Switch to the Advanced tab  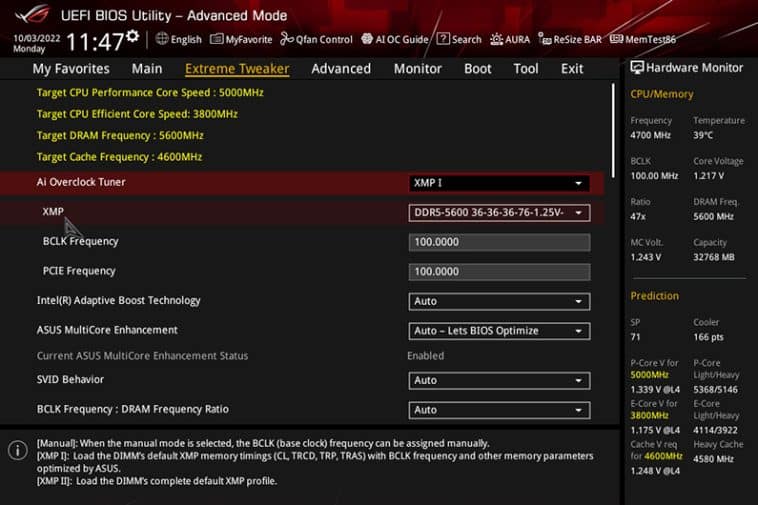(x=341, y=69)
